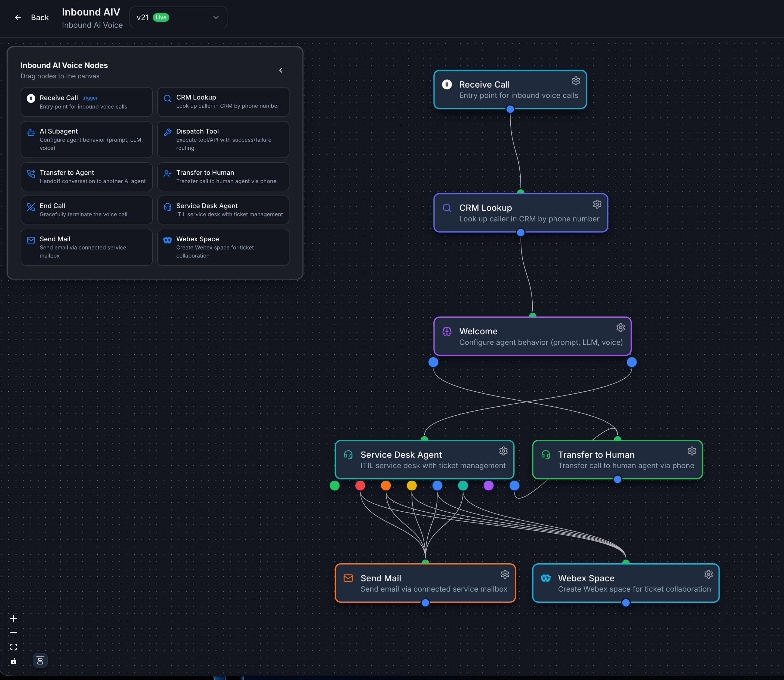This screenshot has height=680, width=784.
Task: Click the red output port under Service Desk Agent
Action: pos(360,485)
